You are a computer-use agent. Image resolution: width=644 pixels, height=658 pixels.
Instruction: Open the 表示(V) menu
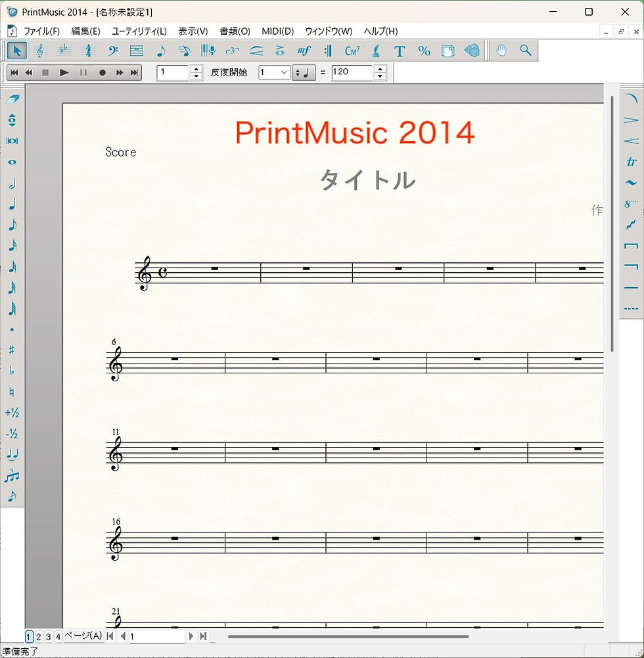193,32
